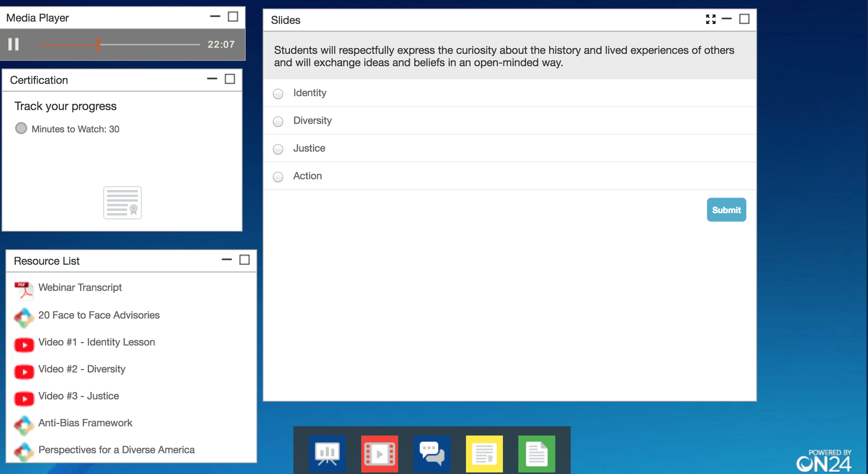Viewport: 868px width, 474px height.
Task: Click the media player progress slider
Action: coord(119,44)
